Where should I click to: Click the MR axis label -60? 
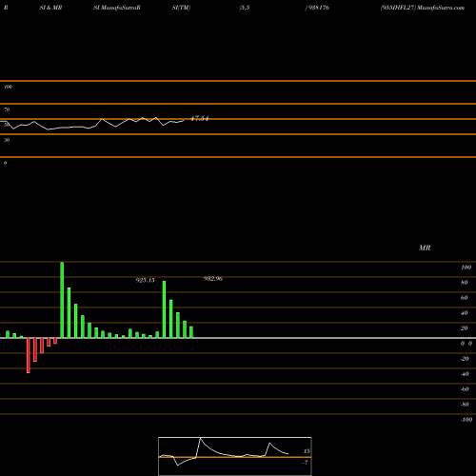pos(465,389)
